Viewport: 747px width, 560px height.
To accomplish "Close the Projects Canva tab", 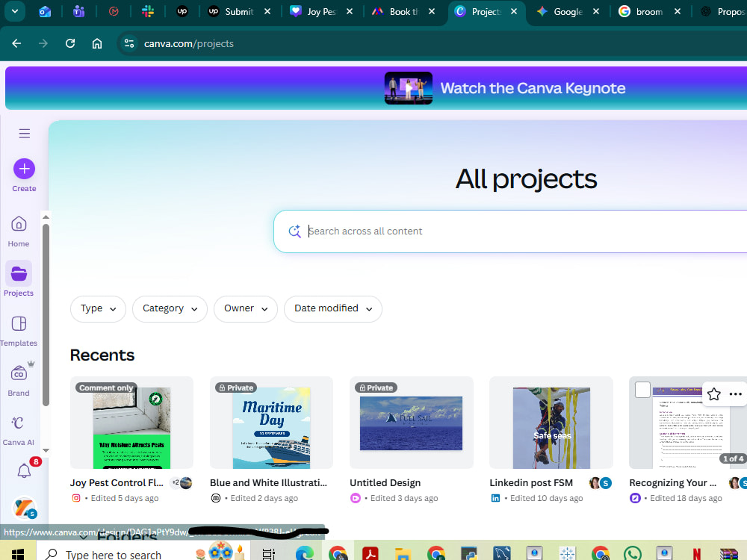I will [x=514, y=11].
